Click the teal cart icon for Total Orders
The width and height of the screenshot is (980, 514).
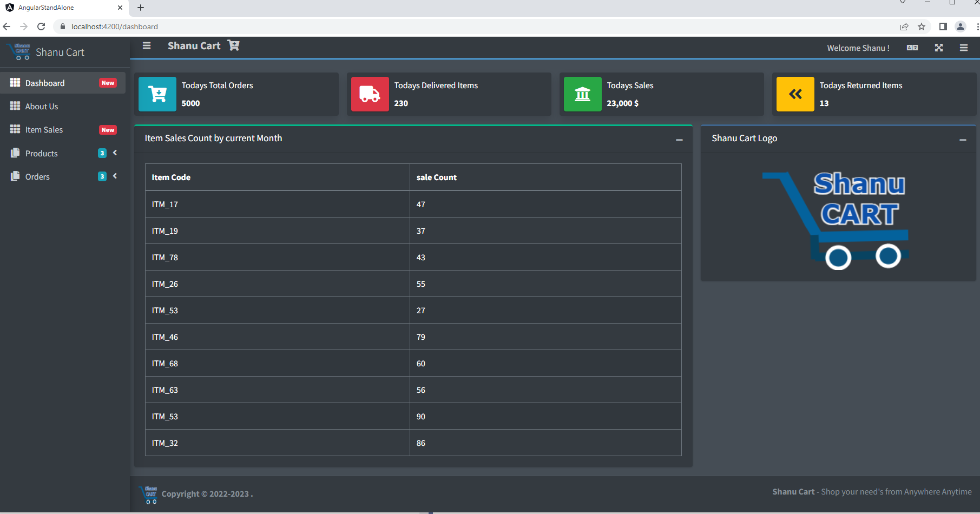coord(157,94)
